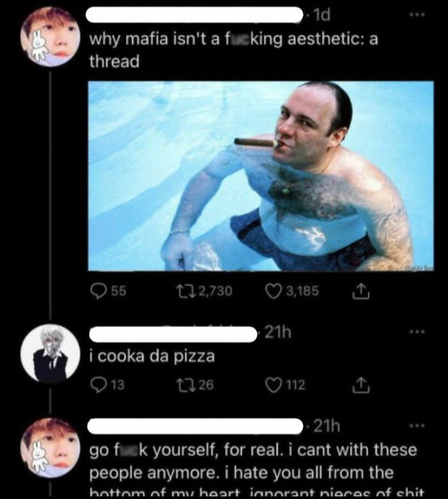Open more options on the first tweet

[x=417, y=13]
